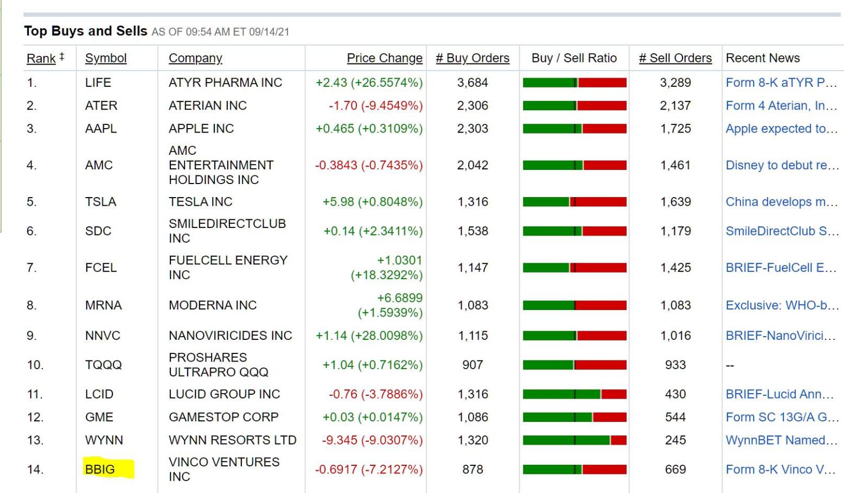Viewport: 868px width, 493px height.
Task: Select the NNVC ticker symbol
Action: click(103, 336)
